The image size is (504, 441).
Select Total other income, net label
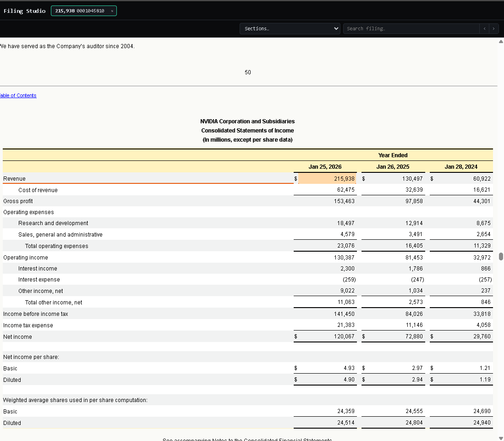(x=54, y=303)
